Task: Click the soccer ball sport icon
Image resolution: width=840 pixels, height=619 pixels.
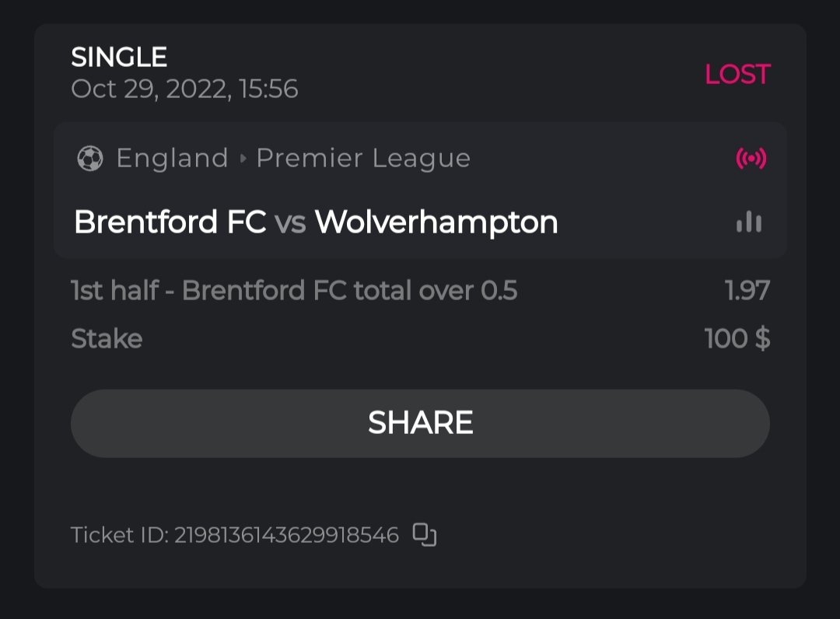Action: click(90, 159)
